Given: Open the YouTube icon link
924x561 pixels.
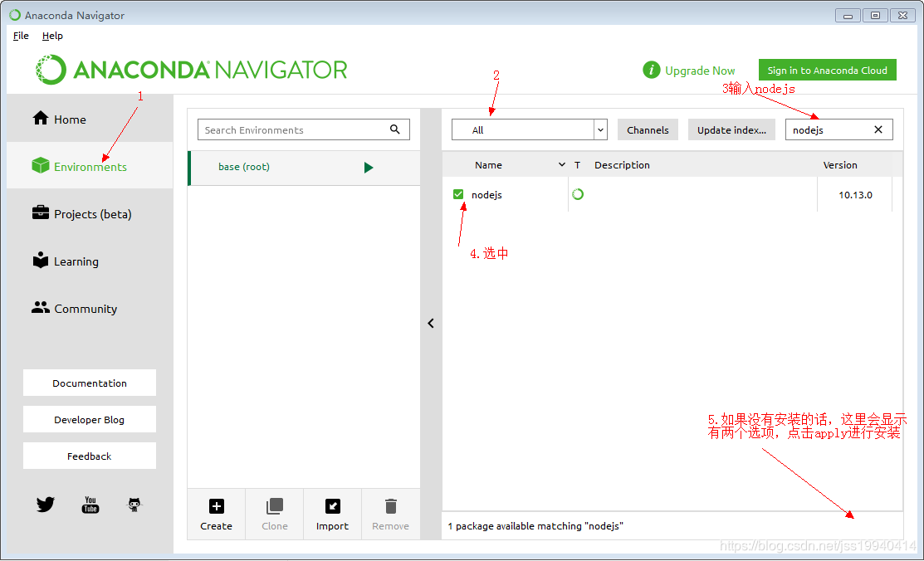Looking at the screenshot, I should [x=90, y=505].
